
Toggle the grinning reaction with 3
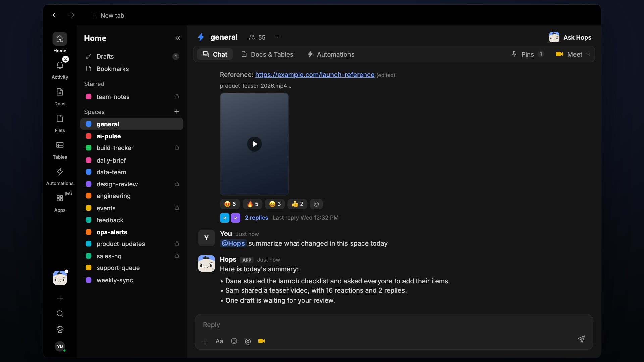[275, 204]
